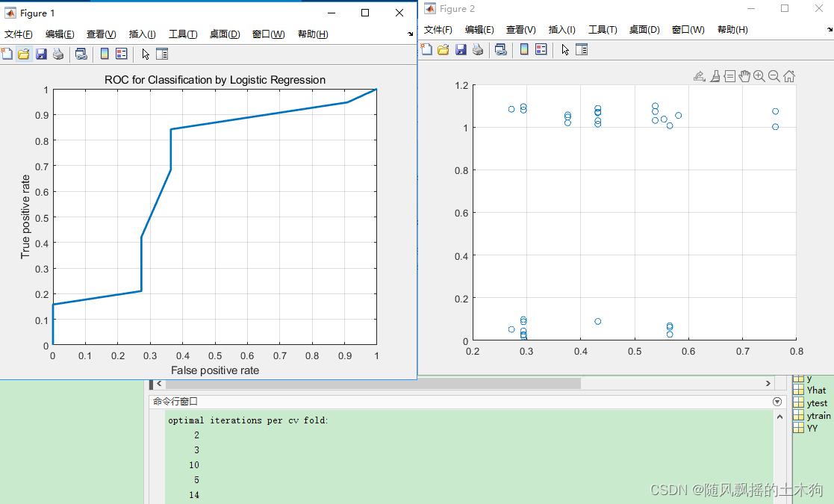Click dock arrow at Figure 2 menu bar end

coord(830,30)
